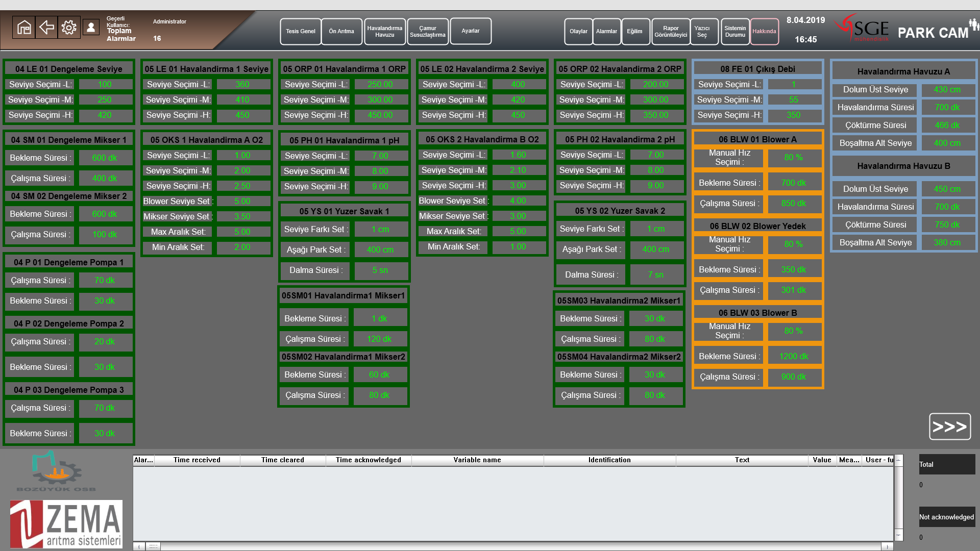Click the Time received column header
980x551 pixels.
tap(197, 460)
